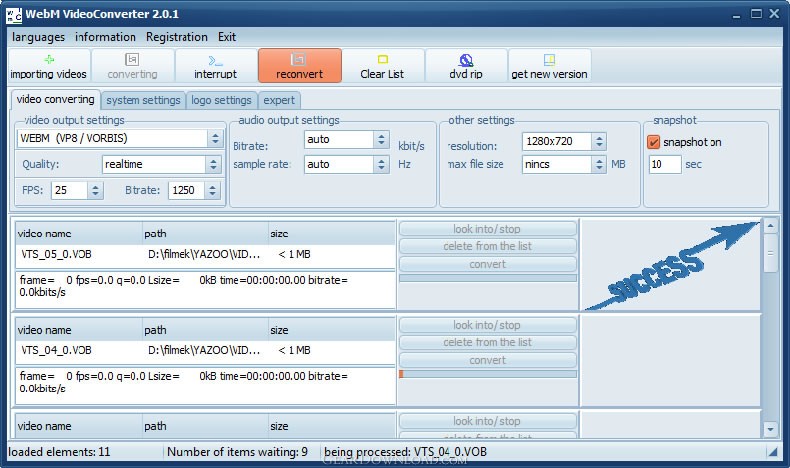
Task: Open the Registration menu
Action: pyautogui.click(x=177, y=37)
